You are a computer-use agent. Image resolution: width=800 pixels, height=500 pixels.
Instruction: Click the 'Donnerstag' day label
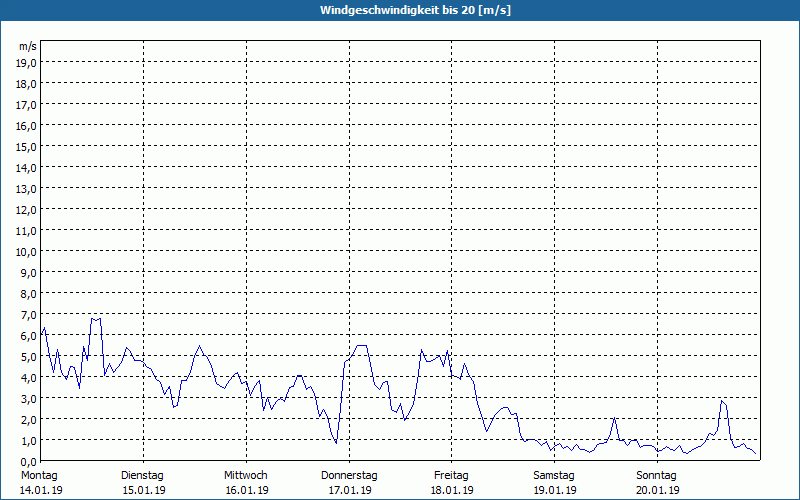[x=349, y=476]
